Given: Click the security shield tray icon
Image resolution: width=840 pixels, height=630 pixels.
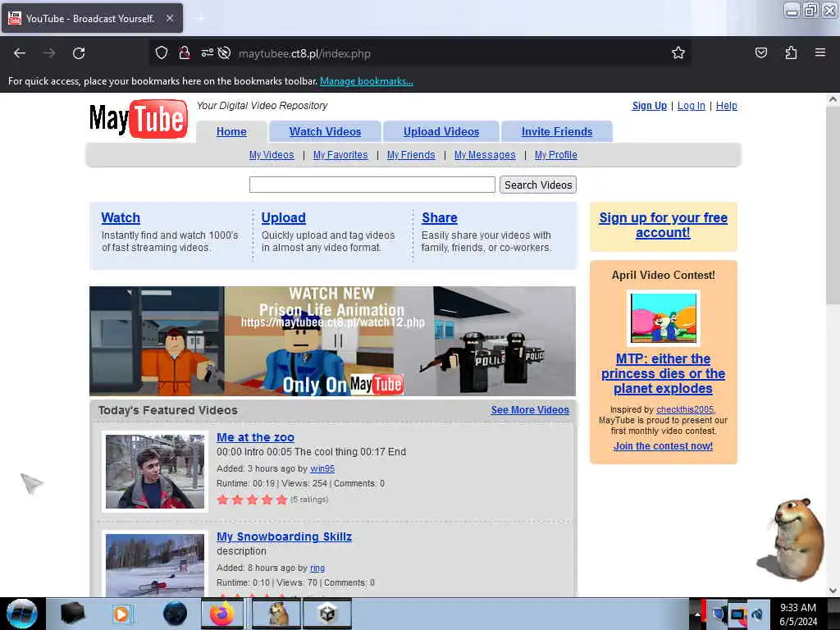Looking at the screenshot, I should (718, 614).
